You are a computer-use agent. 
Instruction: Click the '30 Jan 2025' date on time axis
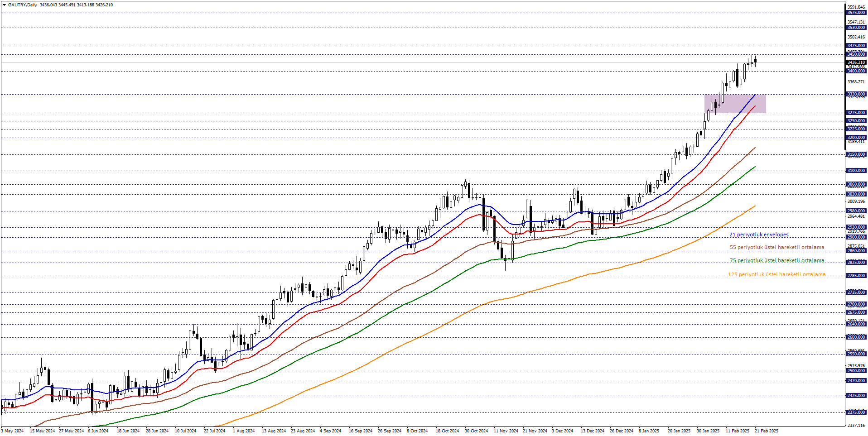pyautogui.click(x=708, y=431)
